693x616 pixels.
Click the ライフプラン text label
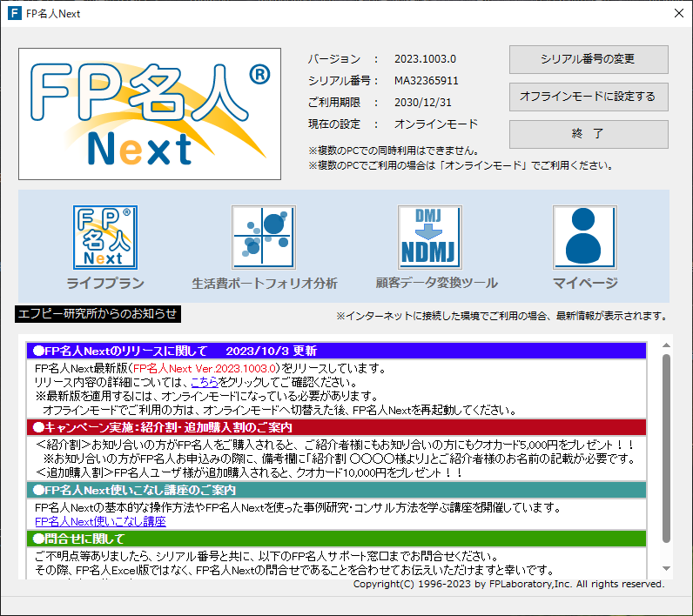(x=105, y=283)
